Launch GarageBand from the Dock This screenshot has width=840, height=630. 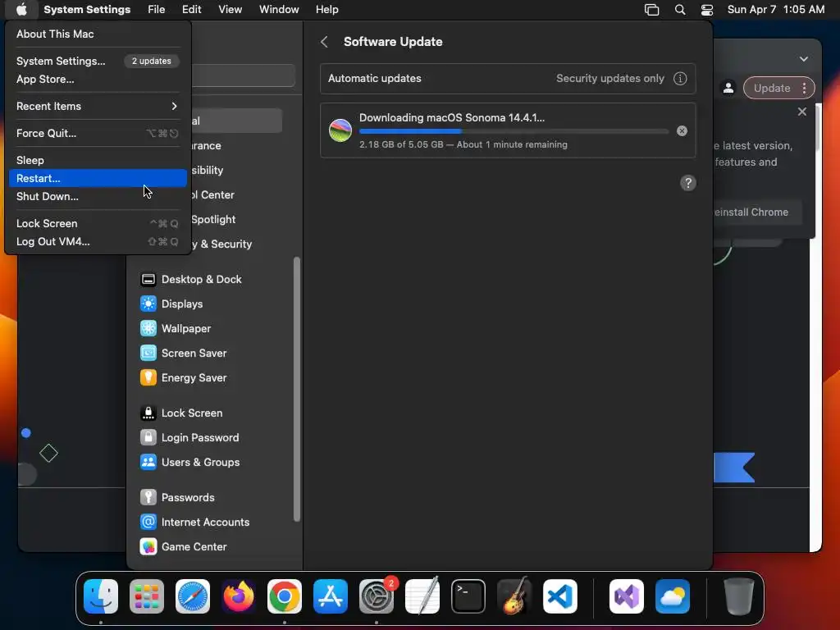pos(514,596)
